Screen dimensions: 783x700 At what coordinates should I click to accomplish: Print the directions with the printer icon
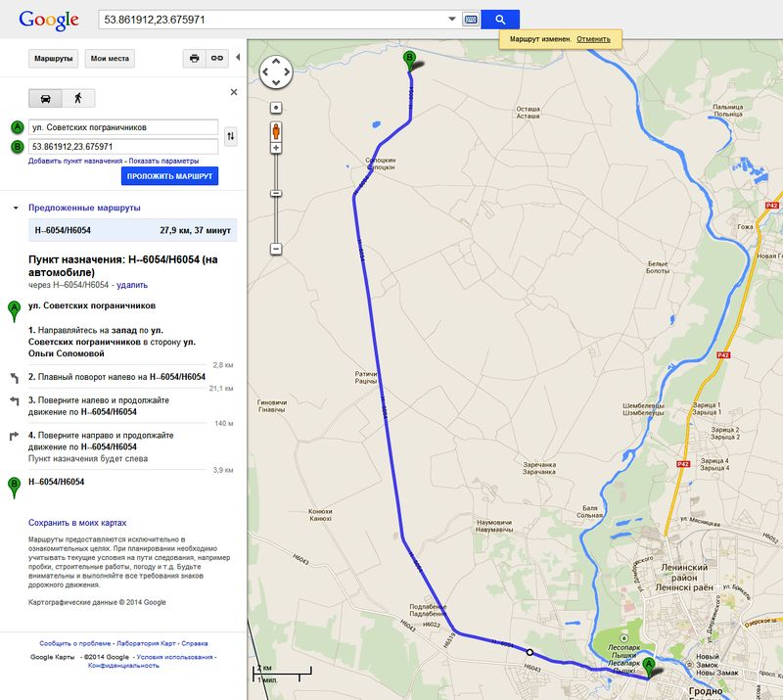194,59
